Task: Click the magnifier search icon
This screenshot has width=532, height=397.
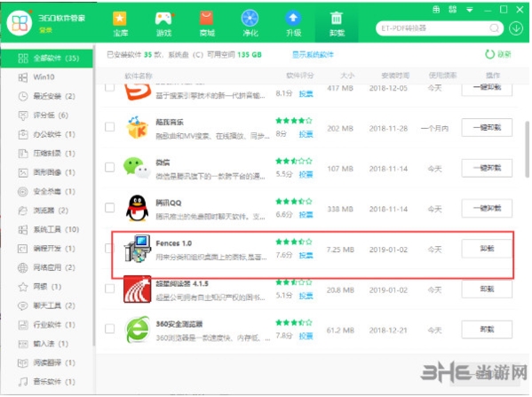Action: tap(495, 28)
